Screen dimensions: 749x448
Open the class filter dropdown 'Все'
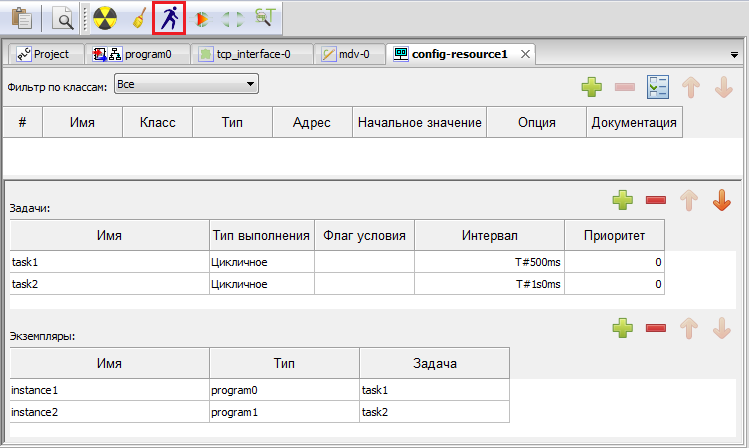[186, 85]
